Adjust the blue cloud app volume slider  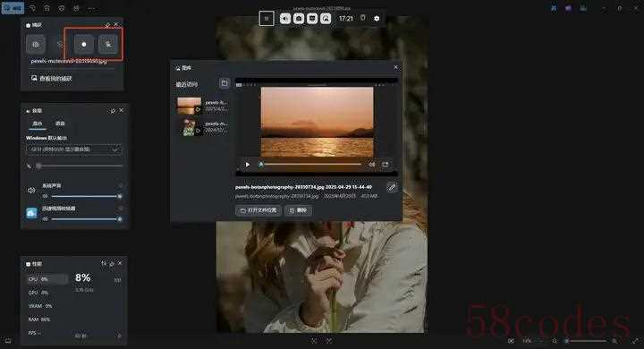[x=86, y=219]
